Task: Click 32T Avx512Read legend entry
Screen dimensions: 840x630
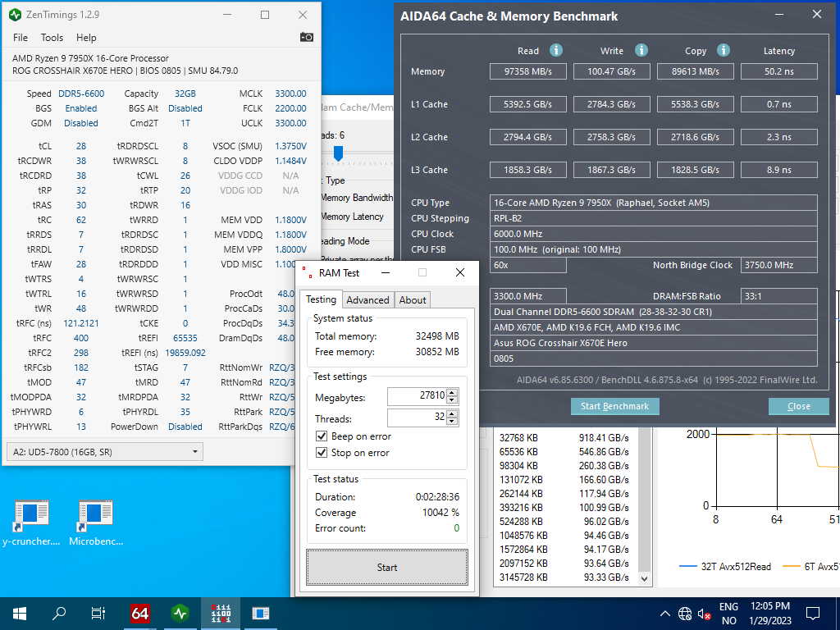Action: coord(725,566)
